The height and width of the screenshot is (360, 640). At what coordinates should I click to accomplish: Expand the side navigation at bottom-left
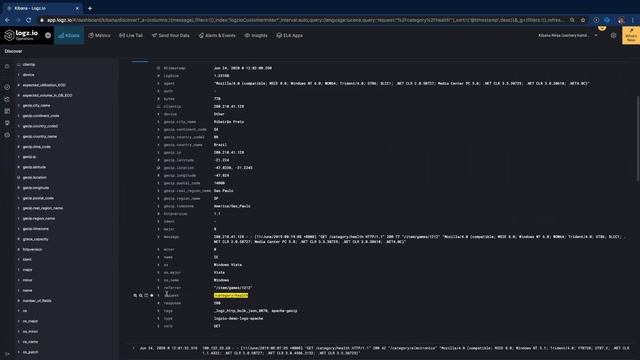(x=7, y=354)
